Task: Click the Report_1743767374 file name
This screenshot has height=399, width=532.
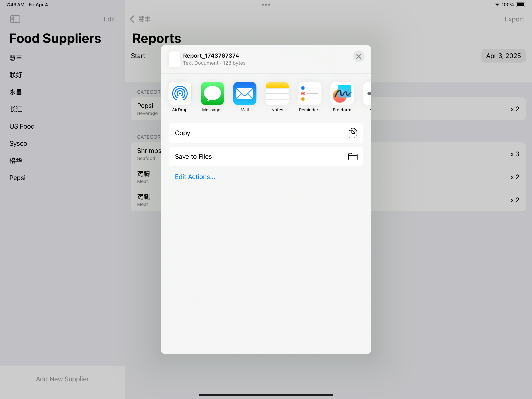Action: [x=211, y=56]
